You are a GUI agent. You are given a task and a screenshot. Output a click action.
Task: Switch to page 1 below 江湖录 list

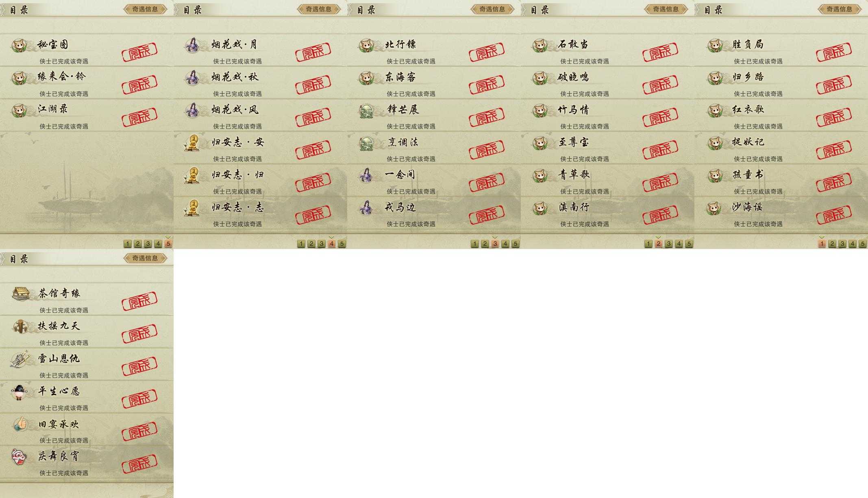point(128,243)
